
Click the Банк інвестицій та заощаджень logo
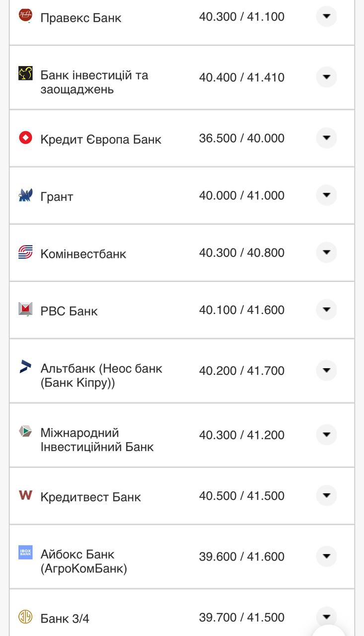[x=25, y=74]
